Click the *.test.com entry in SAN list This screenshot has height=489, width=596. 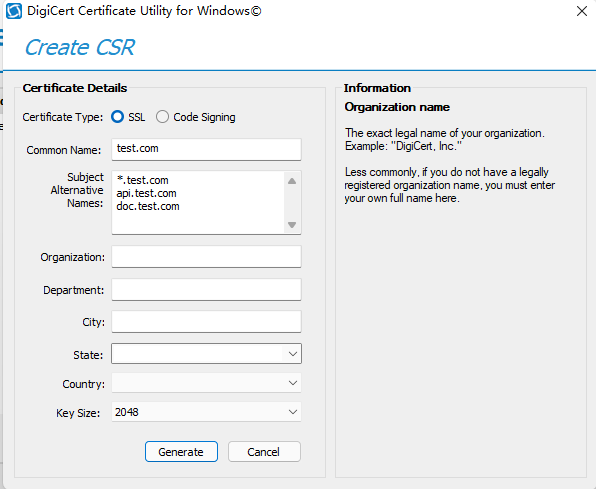[x=143, y=180]
